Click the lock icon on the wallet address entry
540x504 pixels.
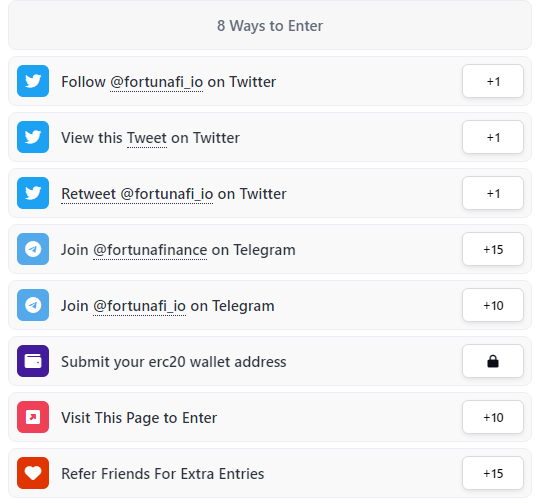pyautogui.click(x=493, y=361)
